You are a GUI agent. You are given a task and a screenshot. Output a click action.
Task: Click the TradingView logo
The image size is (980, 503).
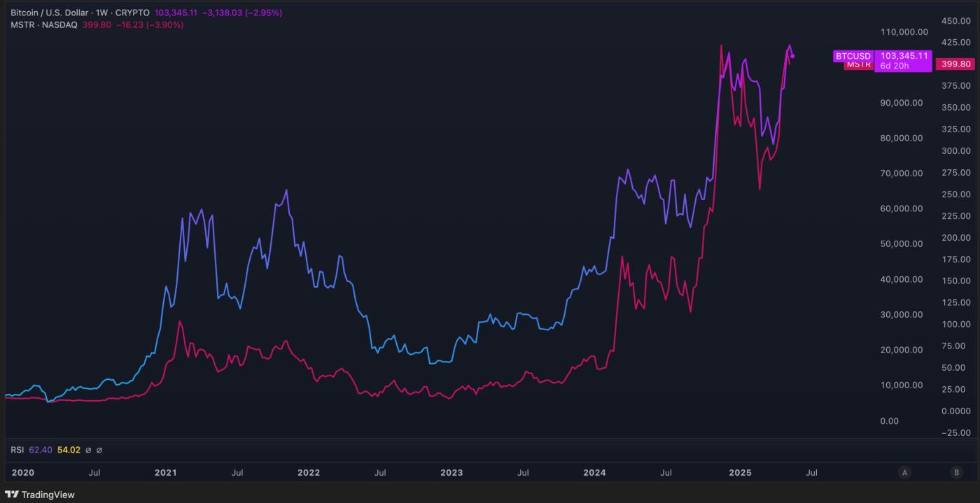click(x=39, y=495)
